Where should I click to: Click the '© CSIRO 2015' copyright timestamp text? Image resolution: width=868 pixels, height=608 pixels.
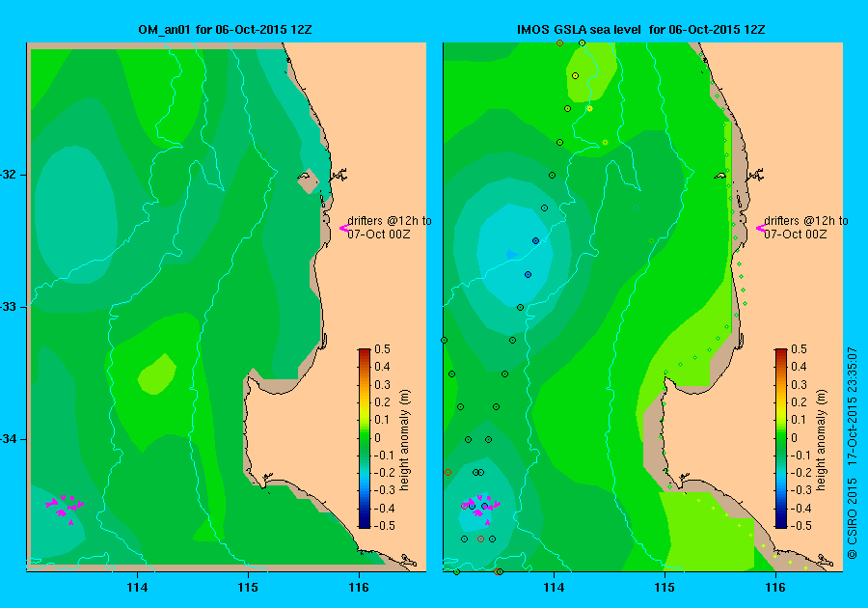pos(853,453)
